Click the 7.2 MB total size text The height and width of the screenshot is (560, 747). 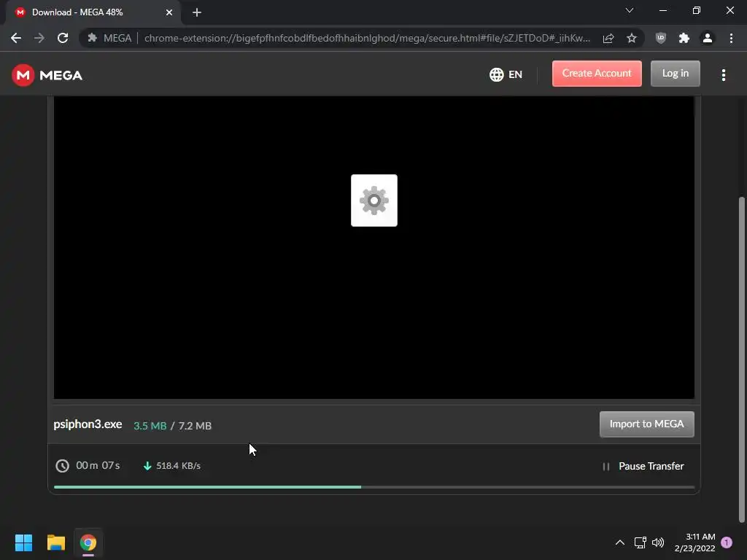click(195, 426)
